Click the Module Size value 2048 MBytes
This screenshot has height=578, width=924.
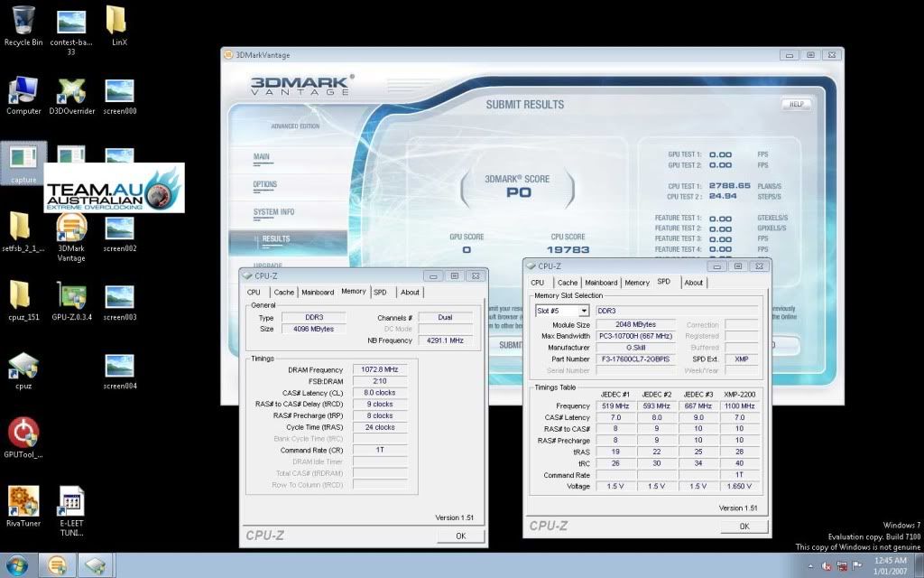(x=635, y=324)
